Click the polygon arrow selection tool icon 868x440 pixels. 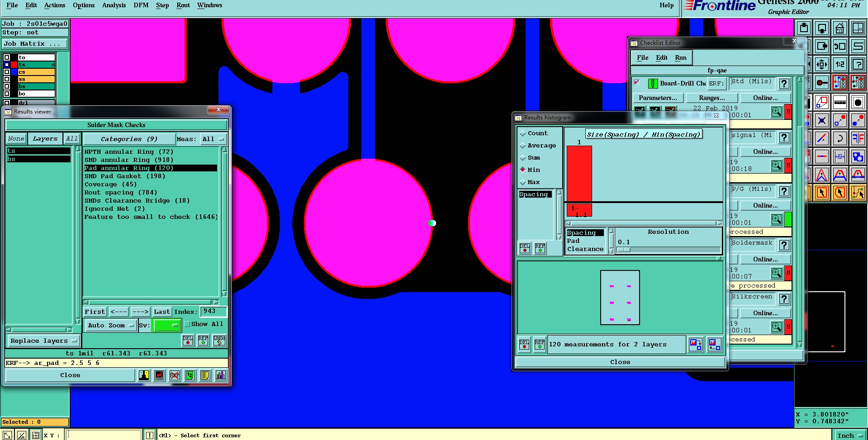[x=840, y=193]
